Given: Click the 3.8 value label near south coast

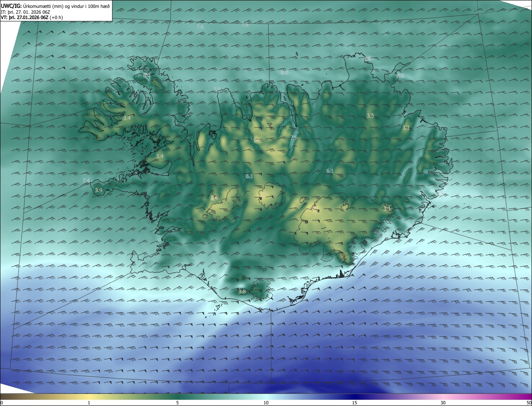Looking at the screenshot, I should 242,292.
